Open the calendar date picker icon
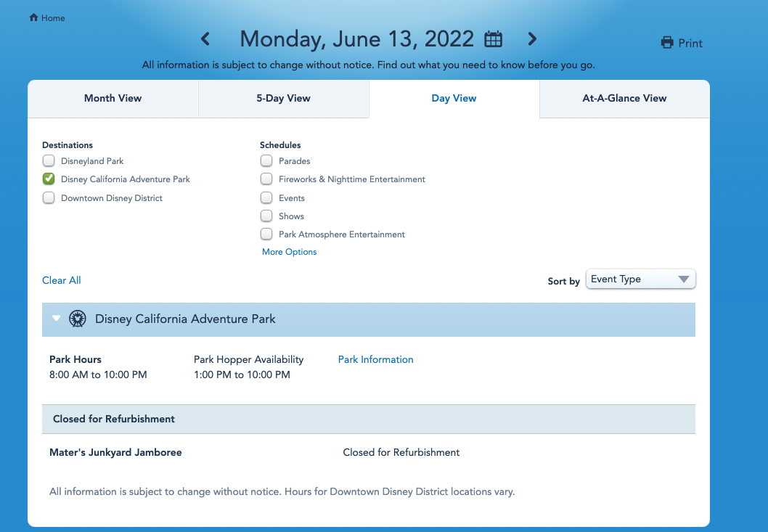768x532 pixels. 493,38
